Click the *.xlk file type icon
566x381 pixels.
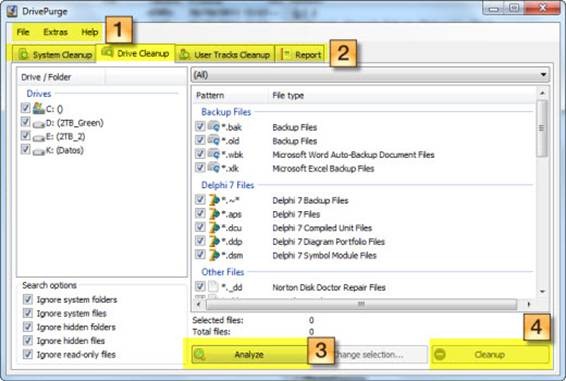[x=214, y=168]
